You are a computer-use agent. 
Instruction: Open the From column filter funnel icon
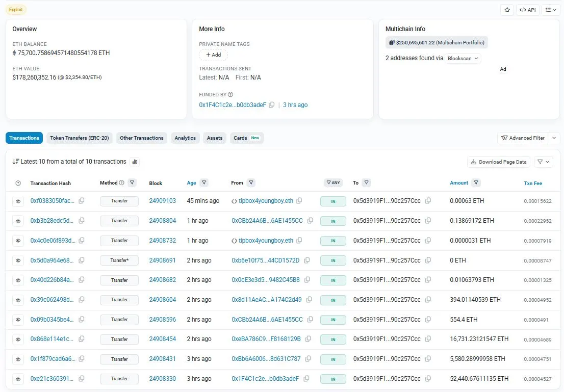tap(250, 182)
